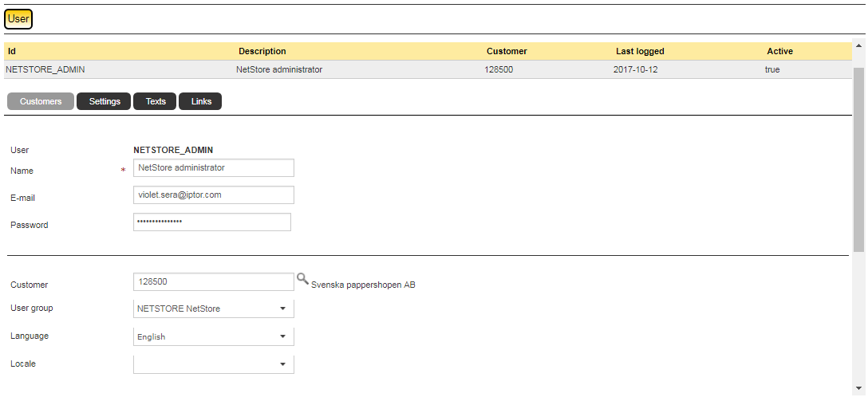Click the yellow User button
This screenshot has height=397, width=868.
18,19
